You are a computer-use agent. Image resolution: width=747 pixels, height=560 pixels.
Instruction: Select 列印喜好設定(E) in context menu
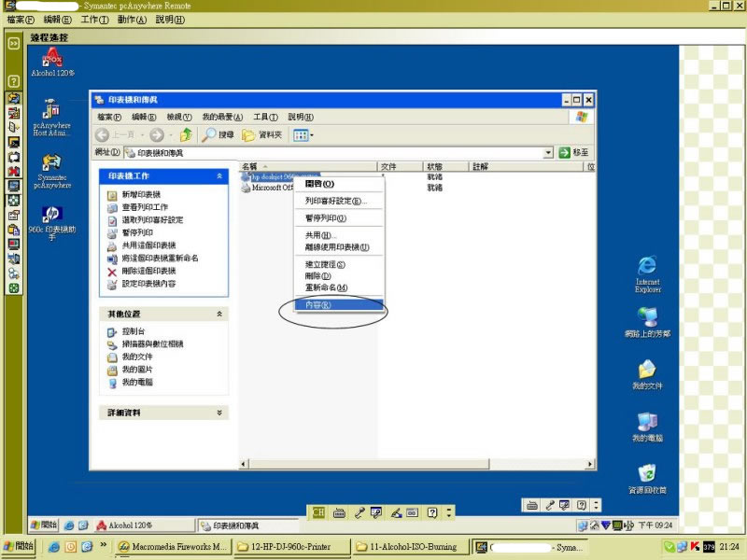[x=339, y=201]
